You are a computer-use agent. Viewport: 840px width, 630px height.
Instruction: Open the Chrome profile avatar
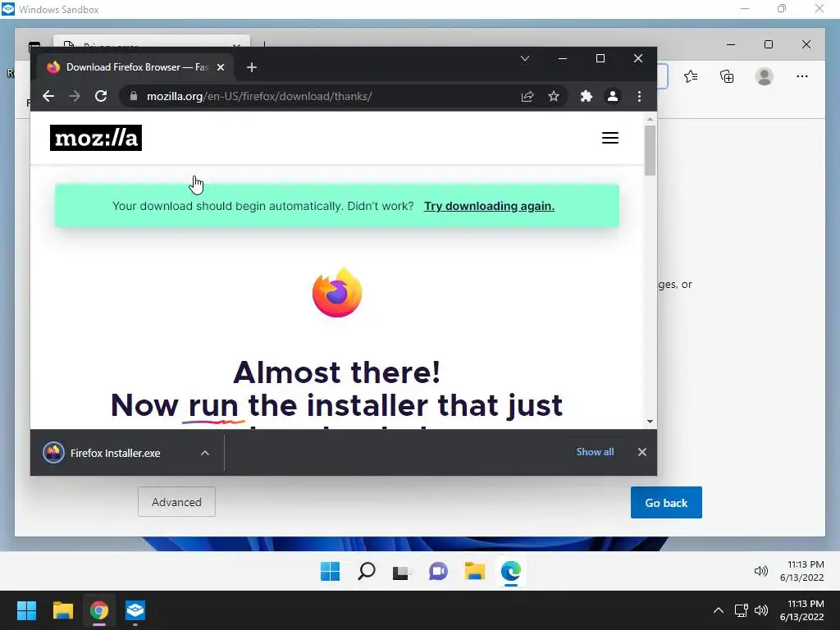[x=612, y=97]
